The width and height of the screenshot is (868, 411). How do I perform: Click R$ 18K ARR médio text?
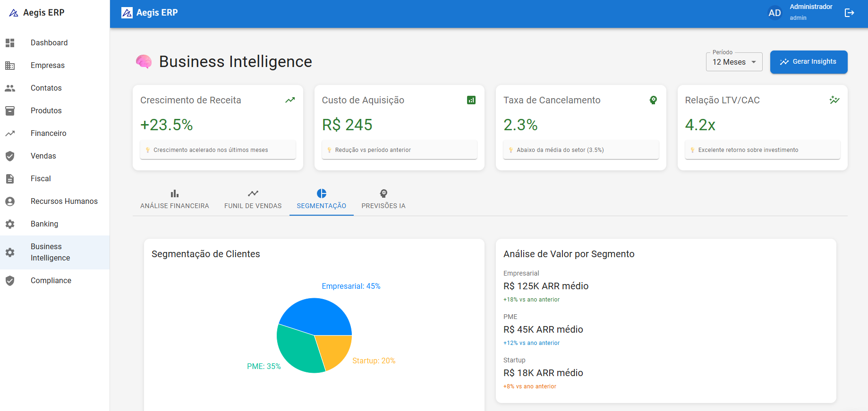pyautogui.click(x=543, y=373)
